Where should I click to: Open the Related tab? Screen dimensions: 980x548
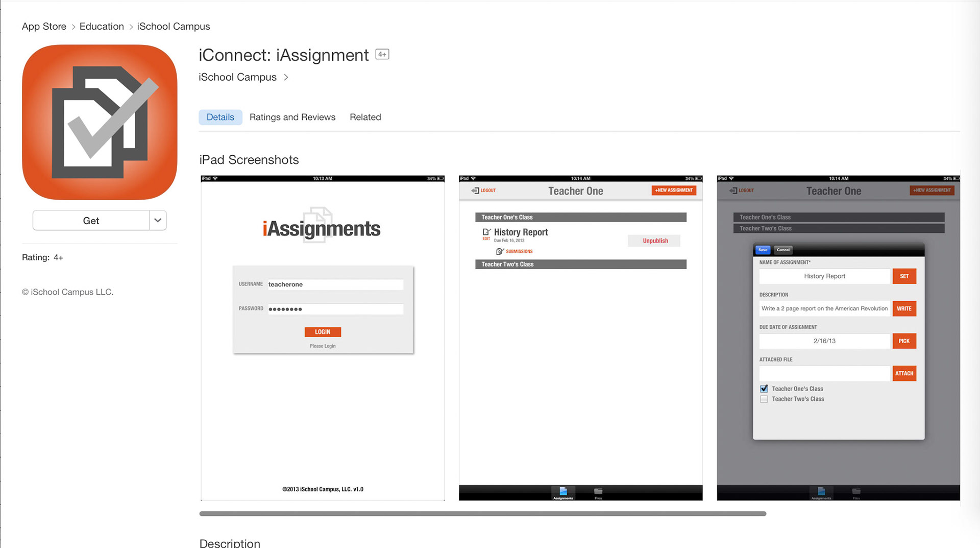(365, 117)
